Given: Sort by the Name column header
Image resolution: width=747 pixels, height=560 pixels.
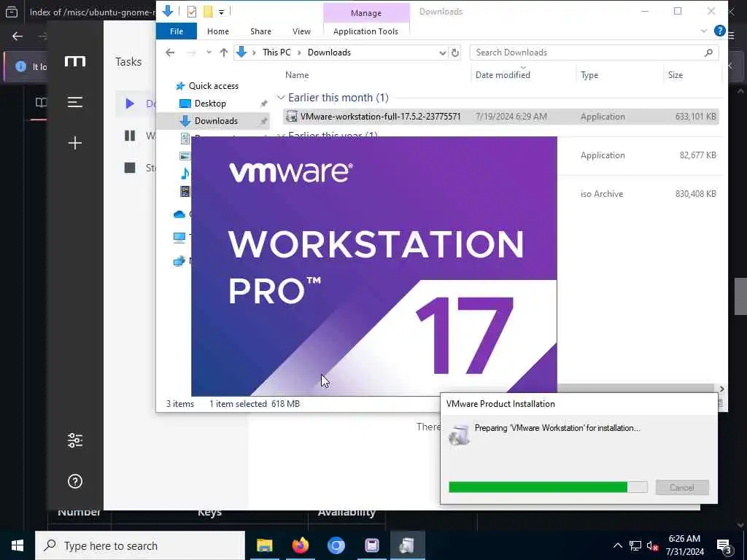Looking at the screenshot, I should pyautogui.click(x=297, y=75).
